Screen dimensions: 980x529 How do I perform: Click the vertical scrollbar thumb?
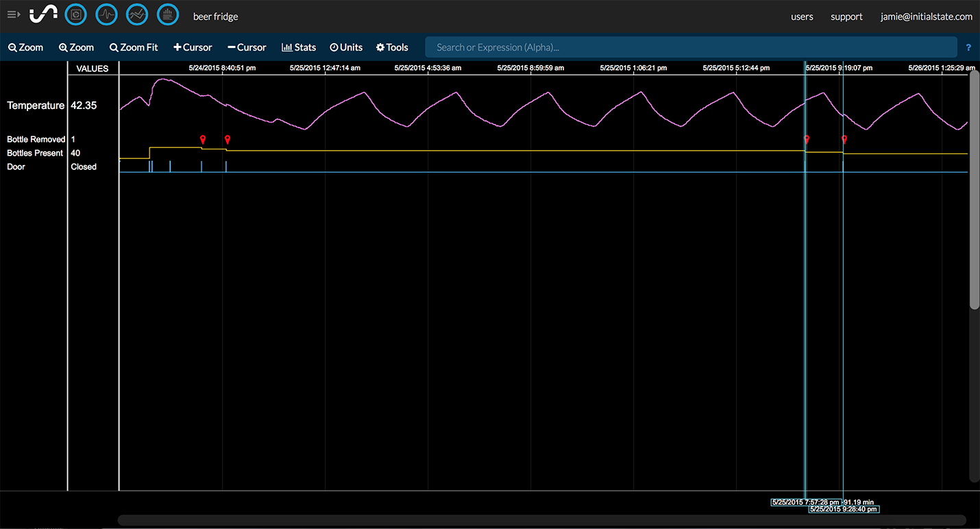[x=975, y=190]
